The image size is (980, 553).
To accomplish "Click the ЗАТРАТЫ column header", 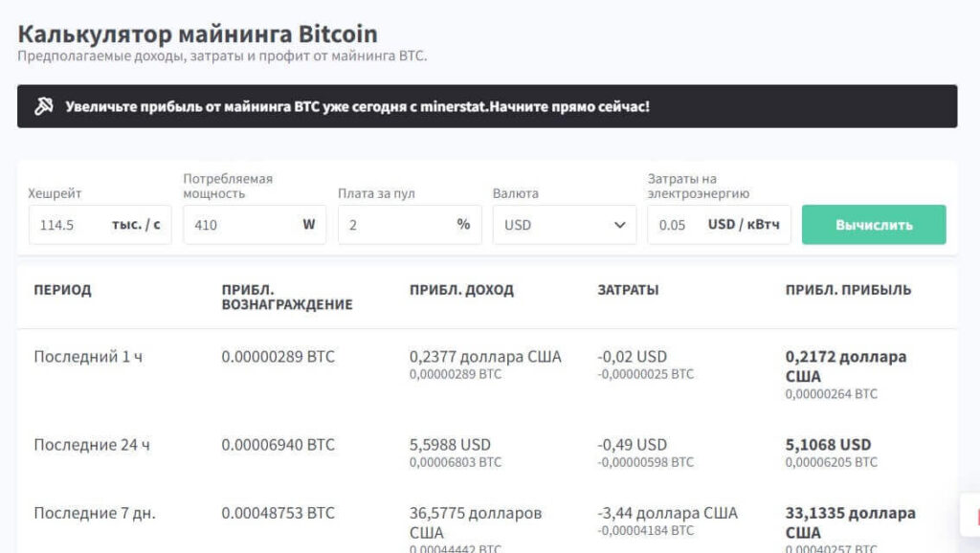I will pyautogui.click(x=628, y=290).
